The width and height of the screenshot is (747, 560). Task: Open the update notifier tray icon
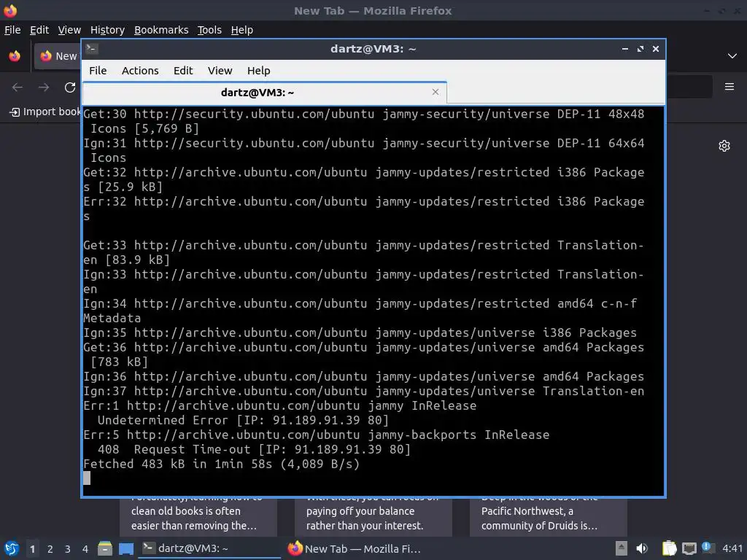click(708, 548)
